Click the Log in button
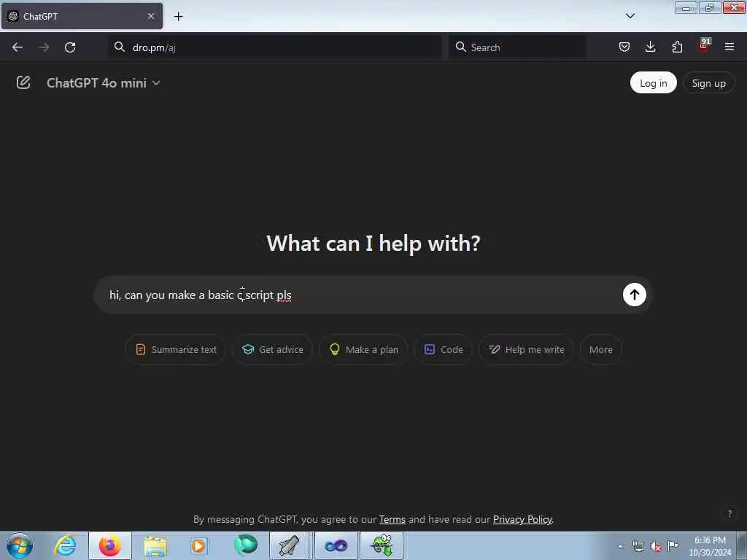The height and width of the screenshot is (560, 747). (x=653, y=83)
